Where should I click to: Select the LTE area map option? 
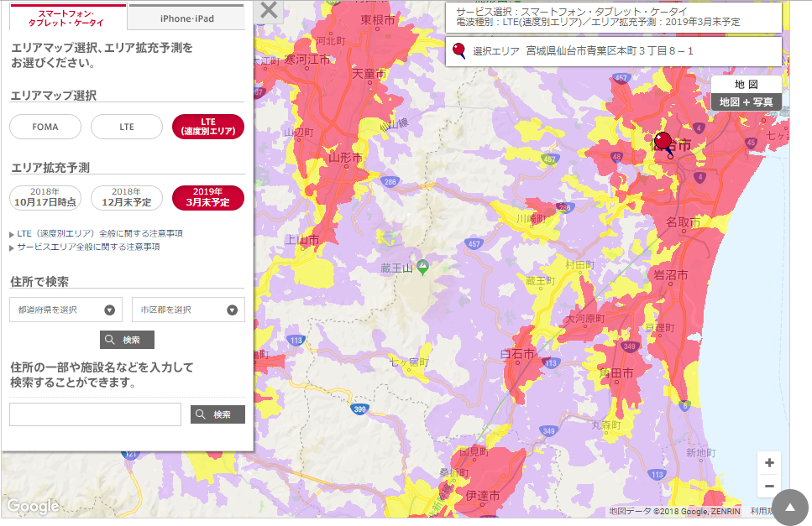click(x=127, y=127)
